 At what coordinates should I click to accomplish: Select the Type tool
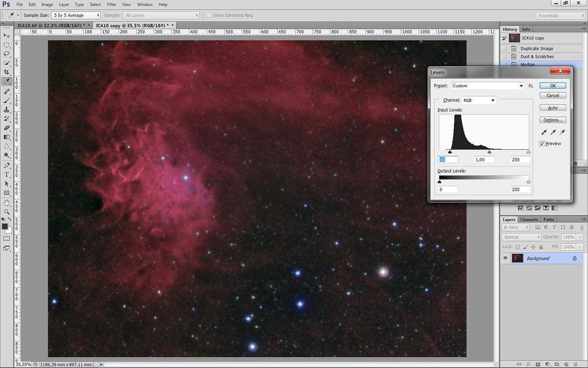click(7, 175)
